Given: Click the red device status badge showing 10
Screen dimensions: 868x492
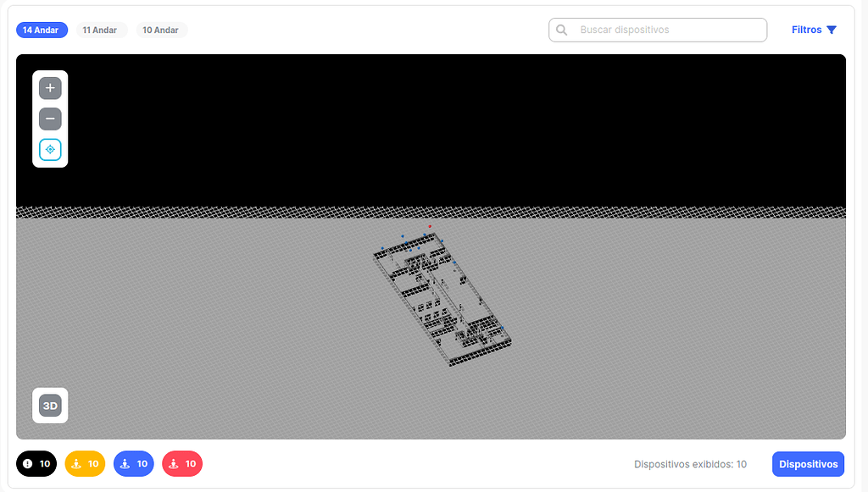Looking at the screenshot, I should 181,464.
